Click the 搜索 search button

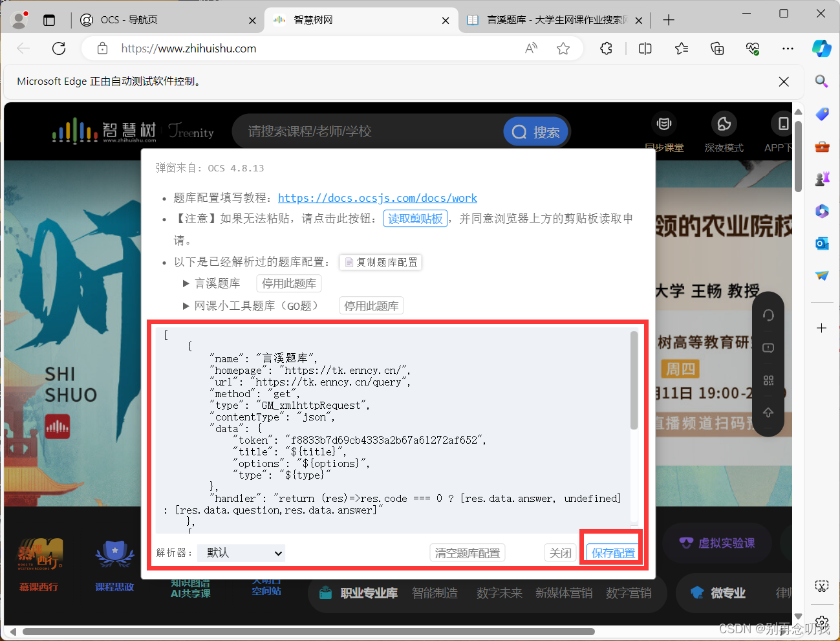pyautogui.click(x=536, y=132)
